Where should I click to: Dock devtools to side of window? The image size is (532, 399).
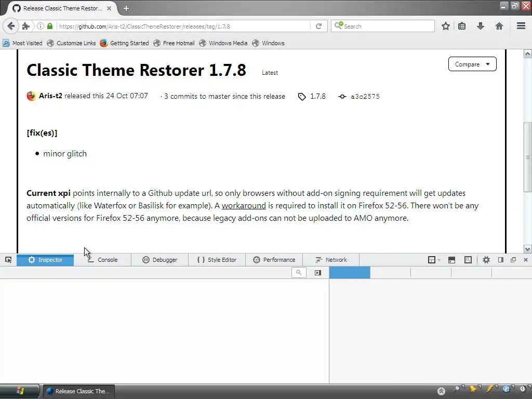coord(500,260)
